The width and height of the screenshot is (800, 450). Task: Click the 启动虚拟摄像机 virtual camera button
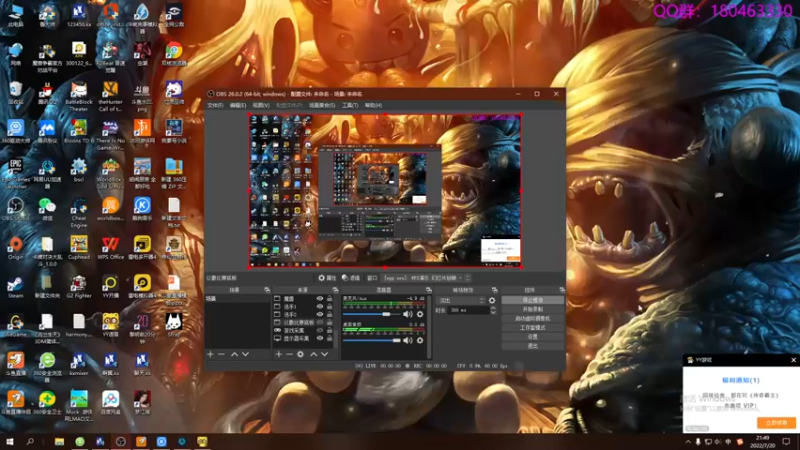pos(533,318)
